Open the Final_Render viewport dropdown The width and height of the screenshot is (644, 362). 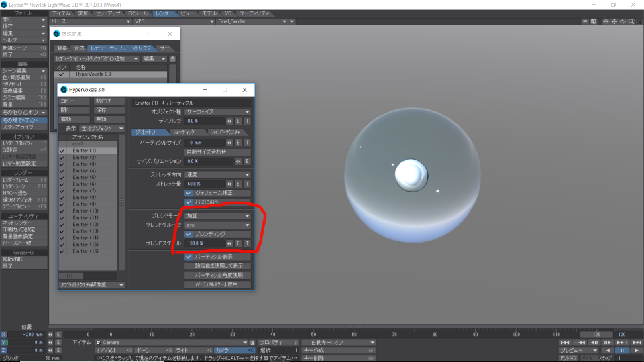click(x=252, y=21)
